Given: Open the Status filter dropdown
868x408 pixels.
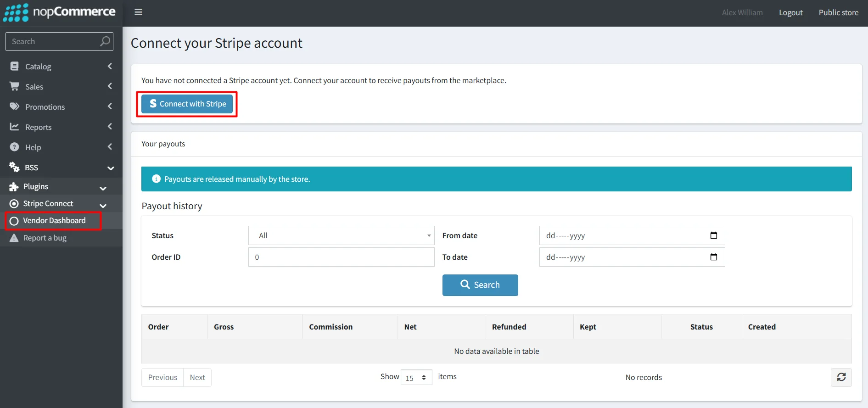Looking at the screenshot, I should tap(341, 235).
